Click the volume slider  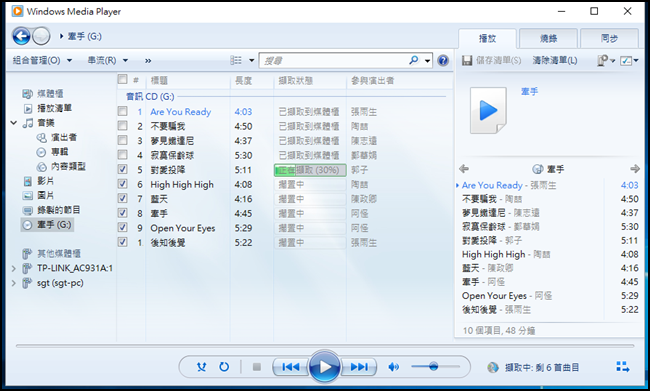point(435,367)
